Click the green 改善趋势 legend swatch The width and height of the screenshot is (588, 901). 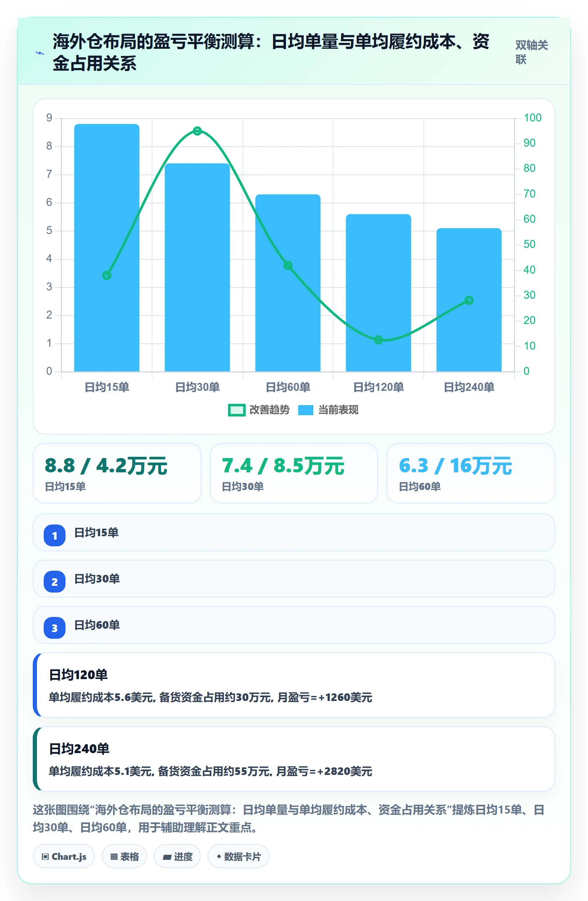pos(236,410)
